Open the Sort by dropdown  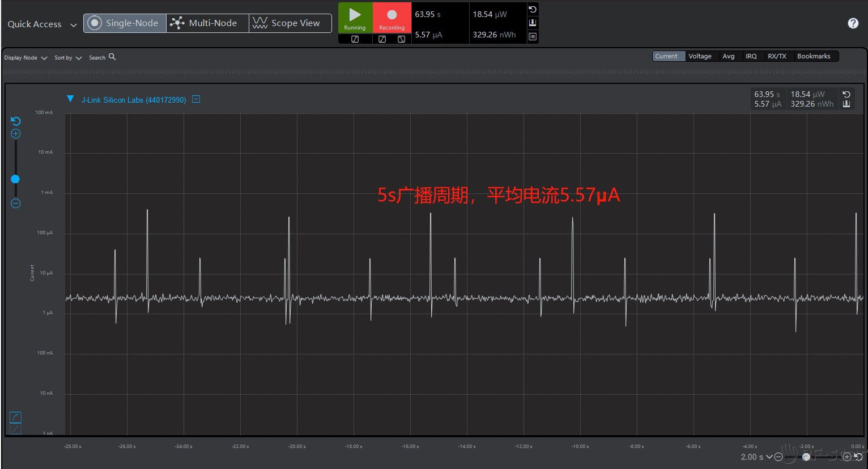click(68, 58)
